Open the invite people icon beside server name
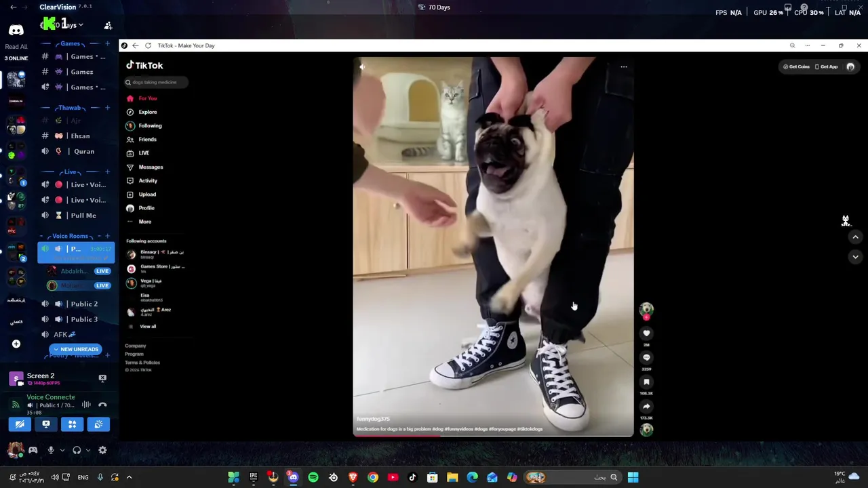This screenshot has width=868, height=488. pos(108,26)
